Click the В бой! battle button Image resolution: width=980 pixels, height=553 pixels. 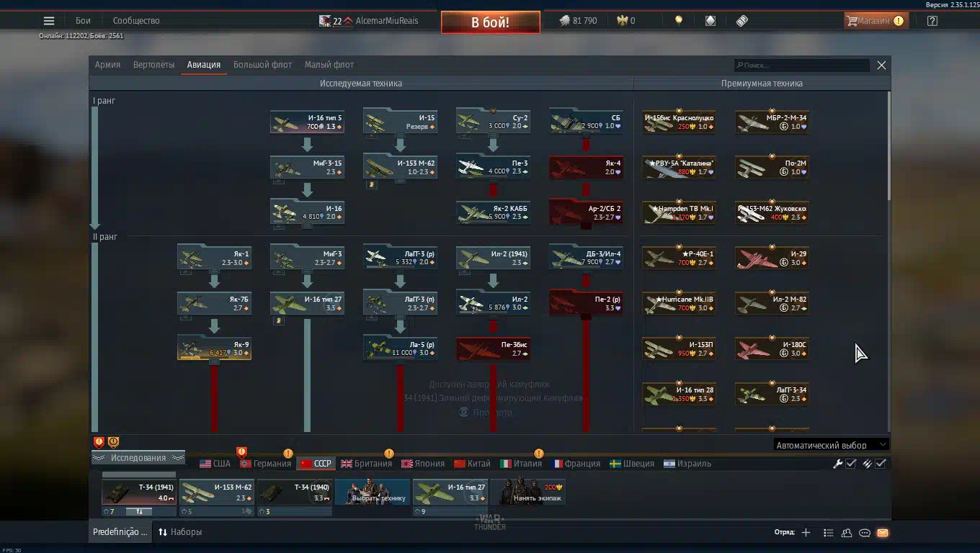491,22
